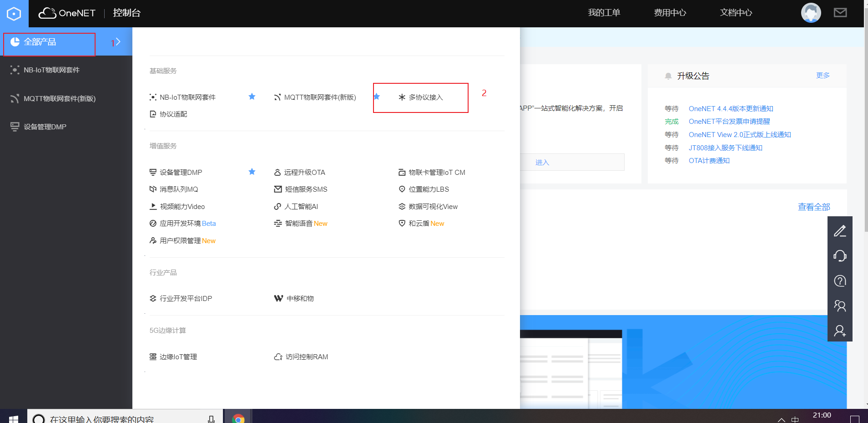Select NB-IoT物联网套件 in the left sidebar

click(x=51, y=70)
